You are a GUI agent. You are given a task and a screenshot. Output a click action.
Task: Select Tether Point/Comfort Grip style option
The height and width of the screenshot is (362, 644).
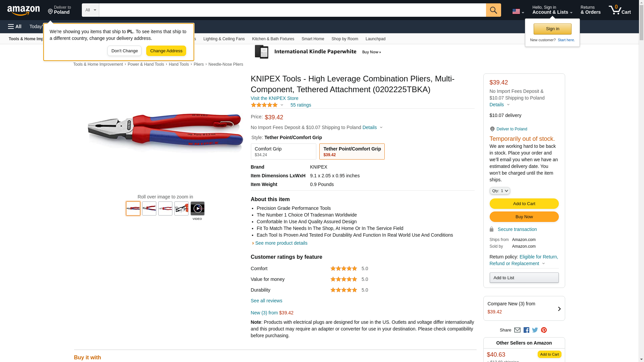tap(352, 152)
